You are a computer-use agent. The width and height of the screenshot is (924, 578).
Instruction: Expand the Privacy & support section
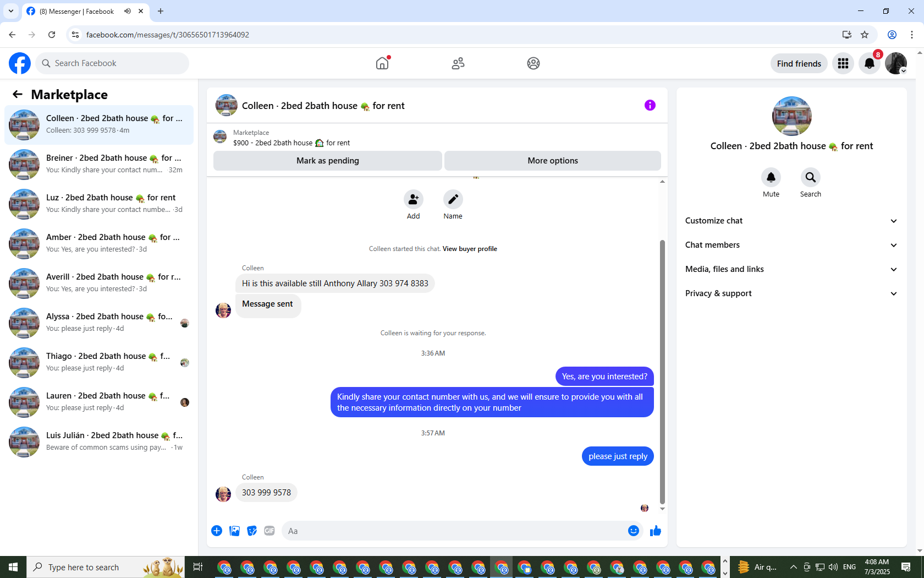click(791, 293)
